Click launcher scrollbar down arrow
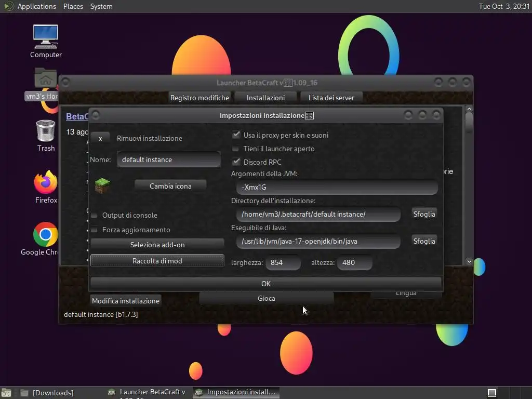 (469, 261)
